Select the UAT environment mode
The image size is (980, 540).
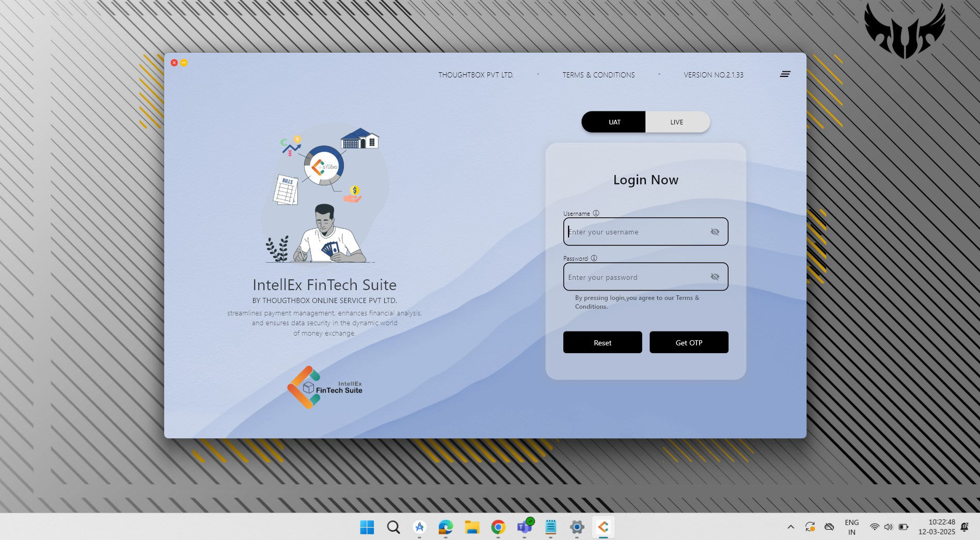(614, 122)
